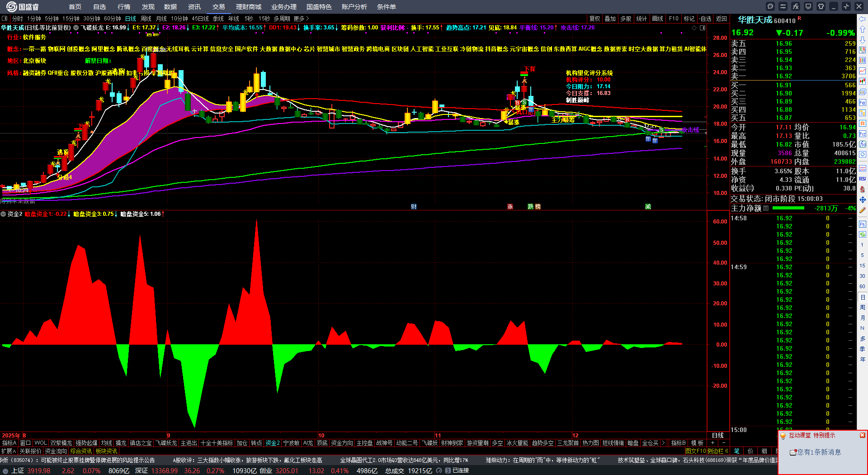Open the 理财商城 menu
Image resolution: width=868 pixels, height=475 pixels.
pyautogui.click(x=249, y=7)
